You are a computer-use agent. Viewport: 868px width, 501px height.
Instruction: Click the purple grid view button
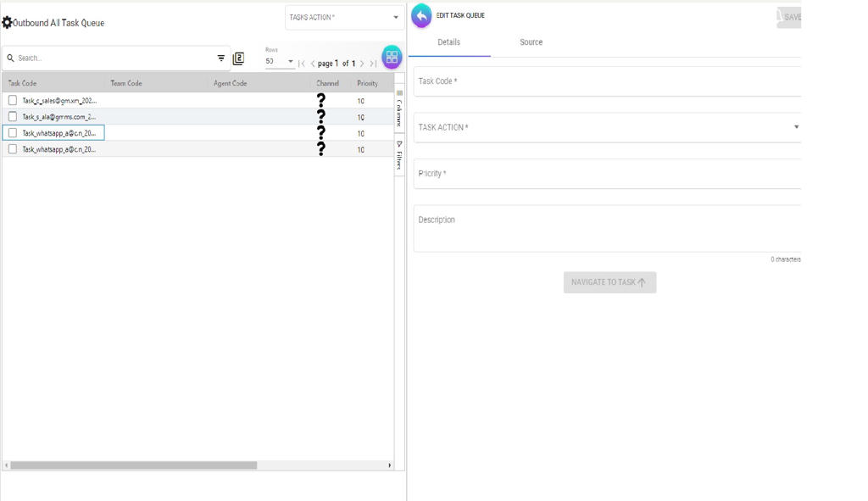coord(392,58)
